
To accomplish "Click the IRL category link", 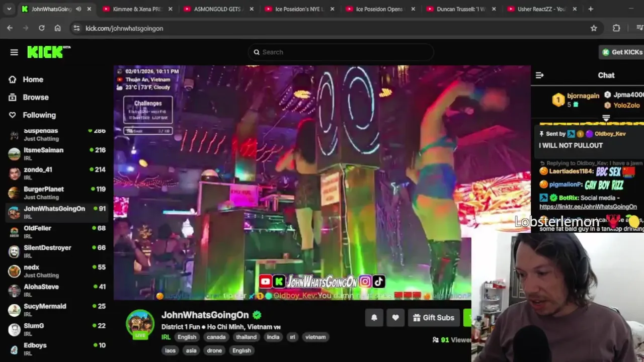I will tap(166, 337).
